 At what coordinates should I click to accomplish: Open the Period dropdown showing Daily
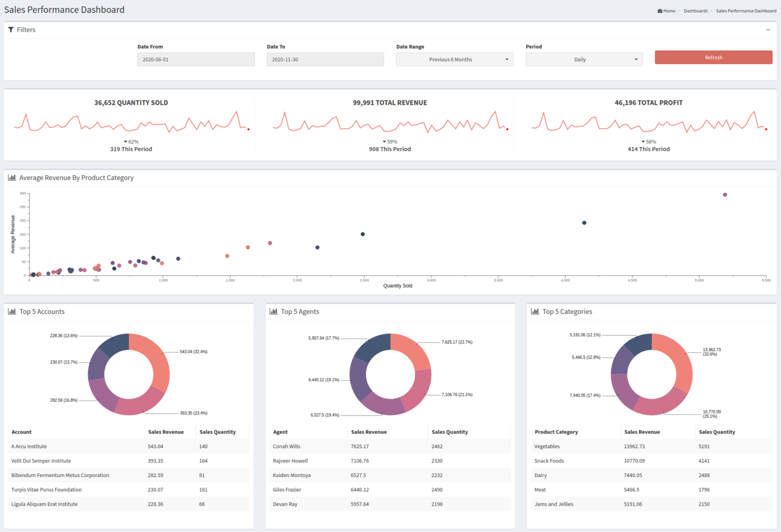584,59
